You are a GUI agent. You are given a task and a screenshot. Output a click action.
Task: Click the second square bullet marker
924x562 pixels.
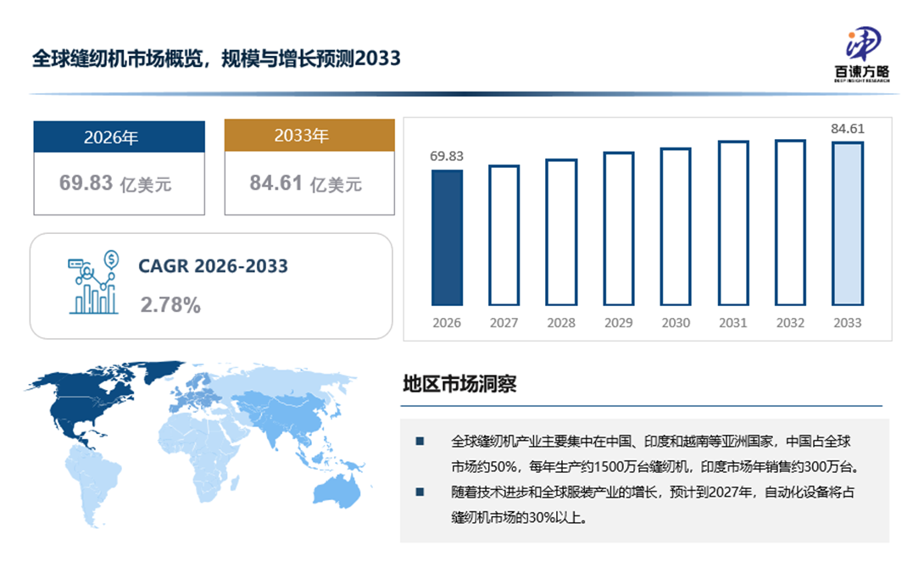click(x=419, y=491)
